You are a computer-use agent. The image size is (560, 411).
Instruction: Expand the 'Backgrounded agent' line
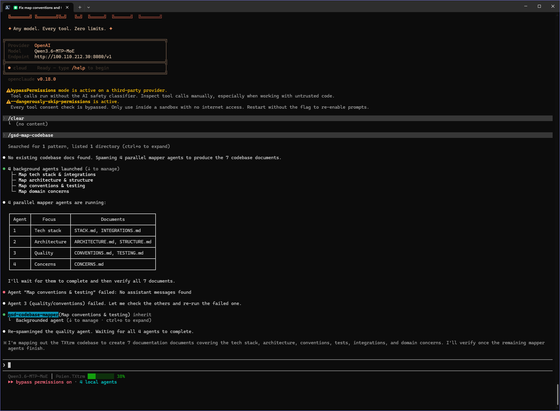click(x=83, y=320)
